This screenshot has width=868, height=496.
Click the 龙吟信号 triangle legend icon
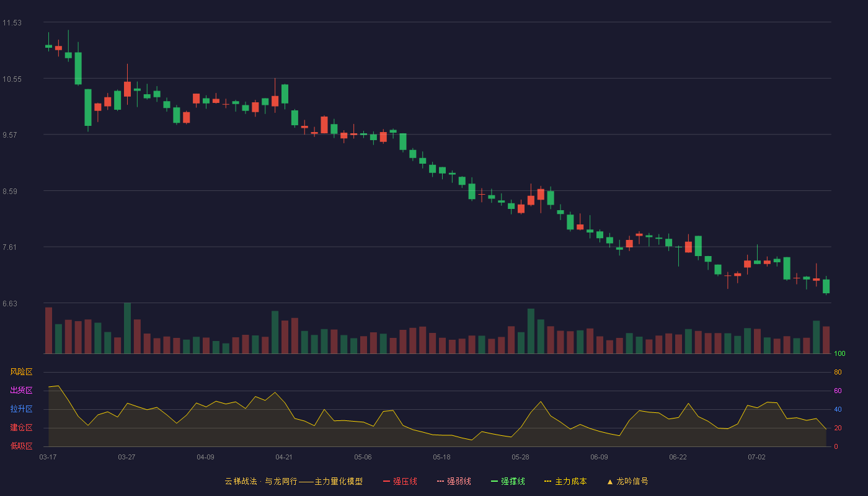610,481
